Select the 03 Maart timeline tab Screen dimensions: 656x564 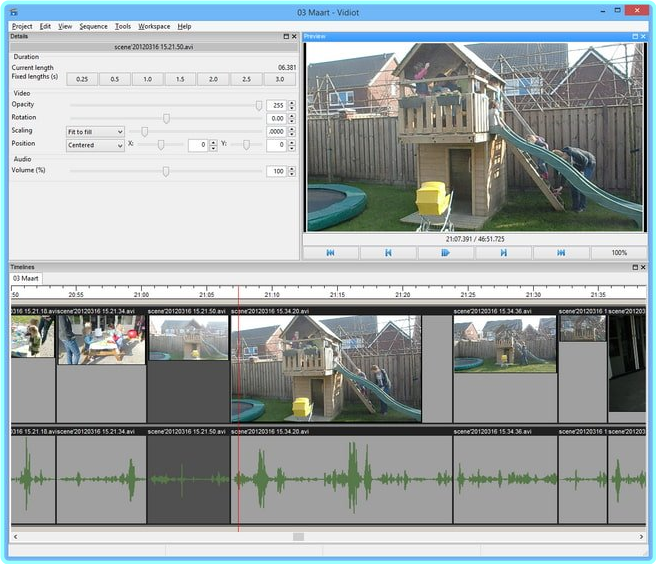(x=26, y=278)
